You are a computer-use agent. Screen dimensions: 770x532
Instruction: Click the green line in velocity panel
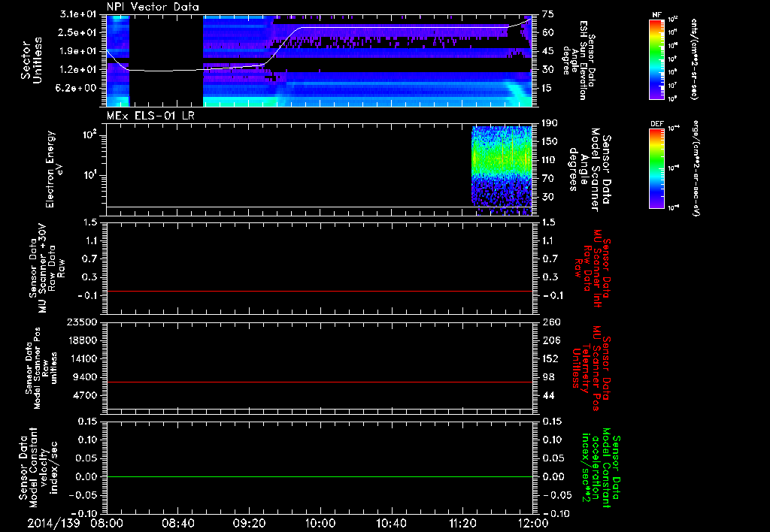320,476
